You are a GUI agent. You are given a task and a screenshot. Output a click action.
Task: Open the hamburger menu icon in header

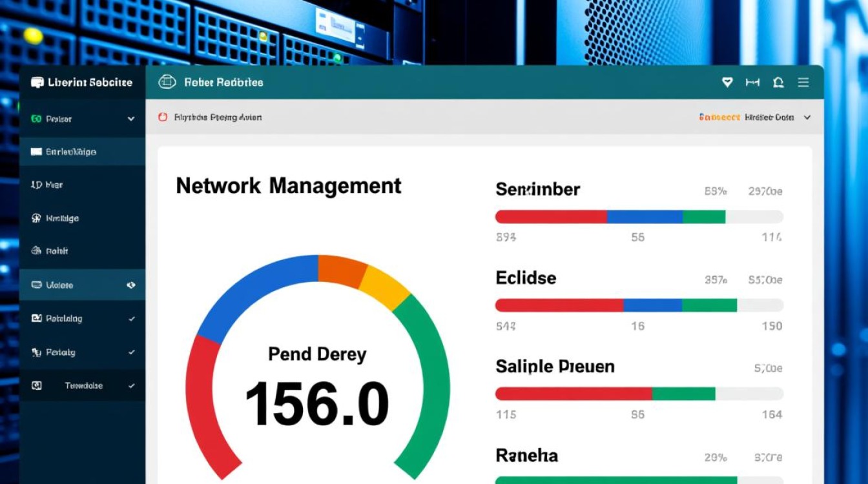point(803,83)
